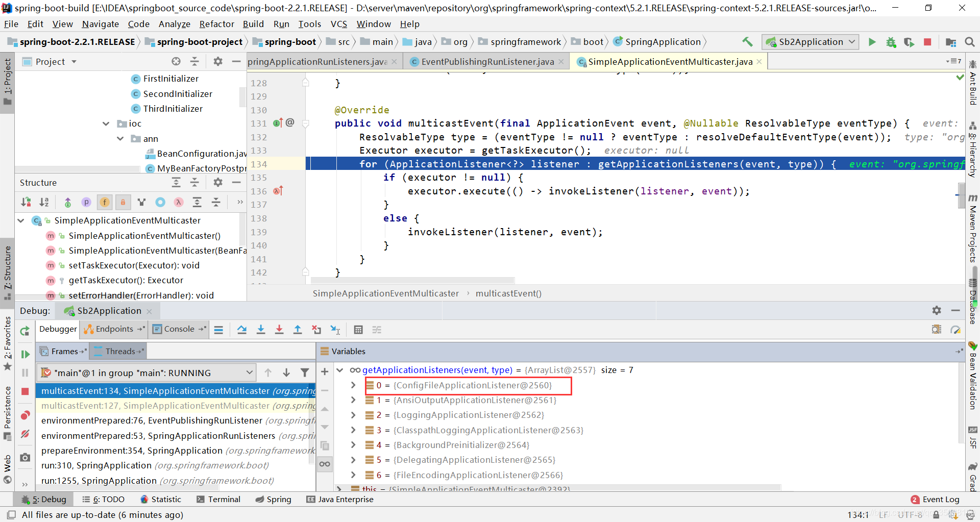Stop debug session red square

[24, 391]
